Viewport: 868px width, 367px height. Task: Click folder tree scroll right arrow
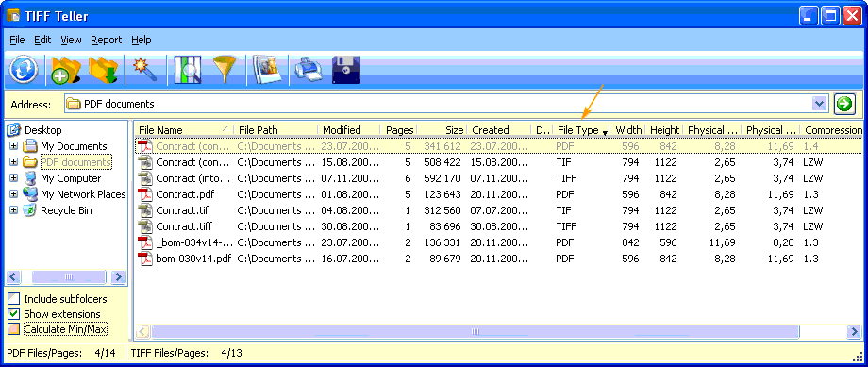coord(118,276)
